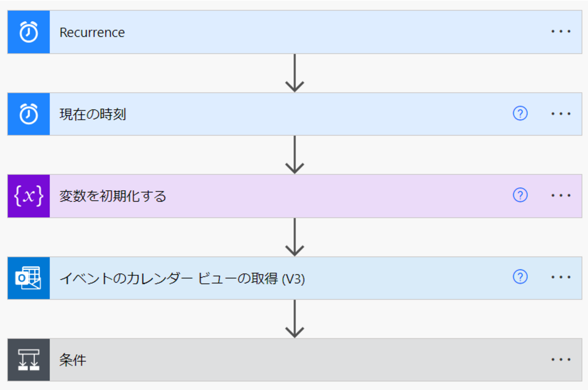Screen dimensions: 588x390
Task: Open the Recurrence step's more options menu
Action: point(561,32)
